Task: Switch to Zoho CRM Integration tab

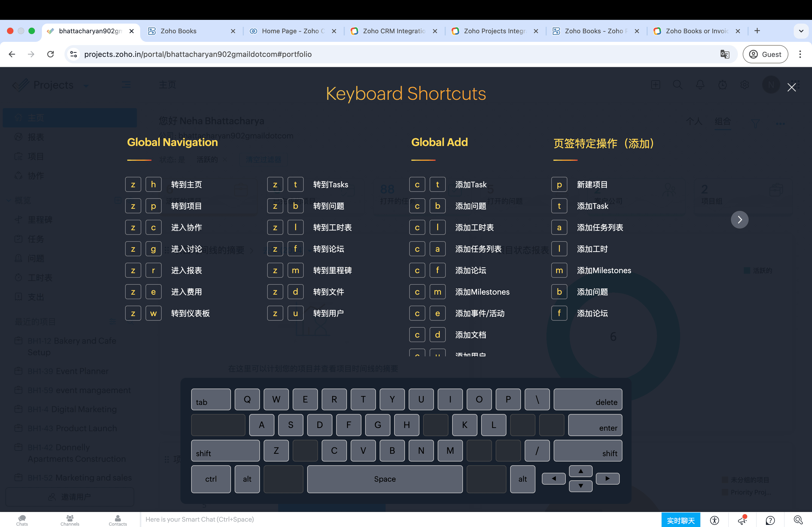Action: 393,31
